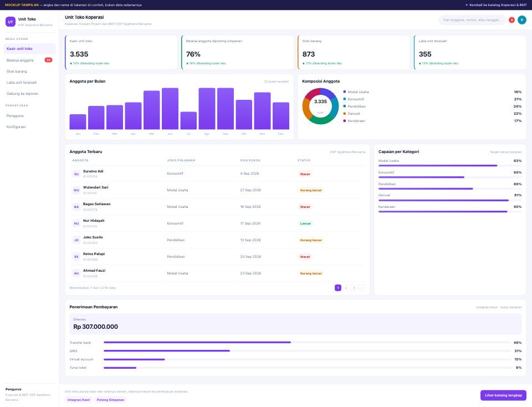The image size is (532, 407).
Task: Click the Jun bar in the Anggota chart
Action: pos(170,109)
